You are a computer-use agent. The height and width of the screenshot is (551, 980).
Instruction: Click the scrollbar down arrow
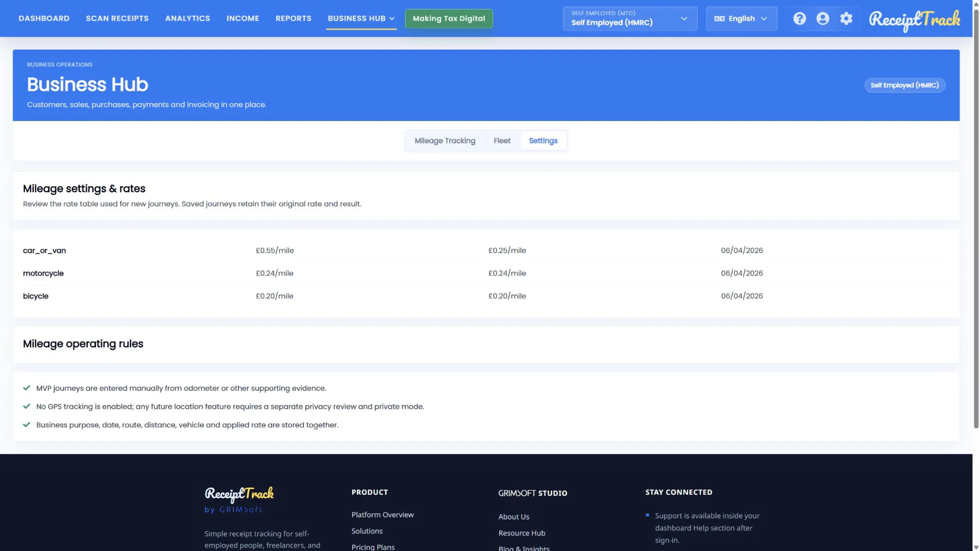tap(976, 547)
